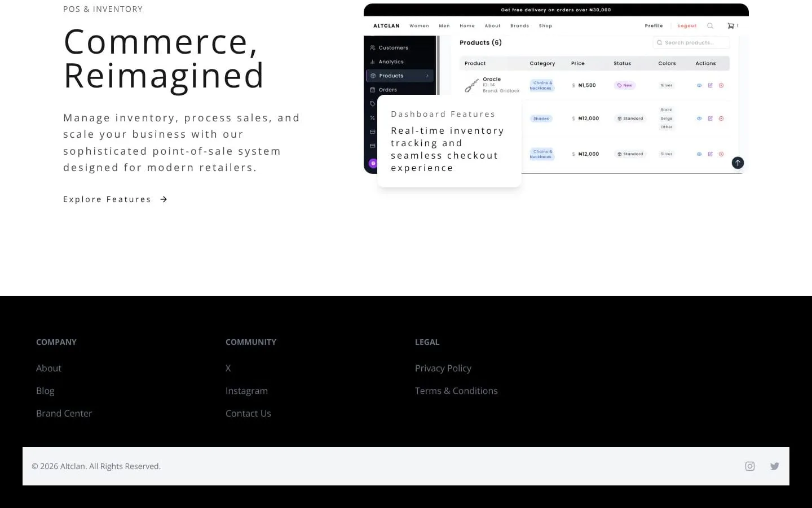Open the Privacy Policy link
Screen dimensions: 812x508
tap(443, 368)
